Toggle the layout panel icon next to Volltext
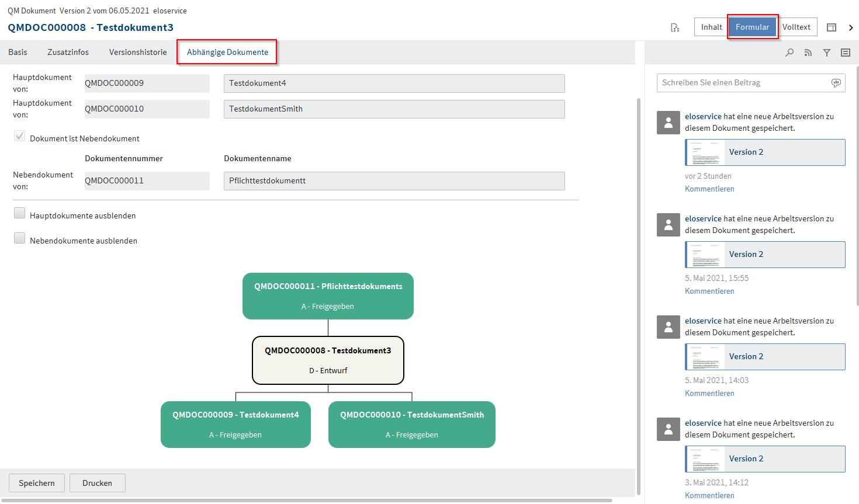The width and height of the screenshot is (859, 504). (x=832, y=27)
